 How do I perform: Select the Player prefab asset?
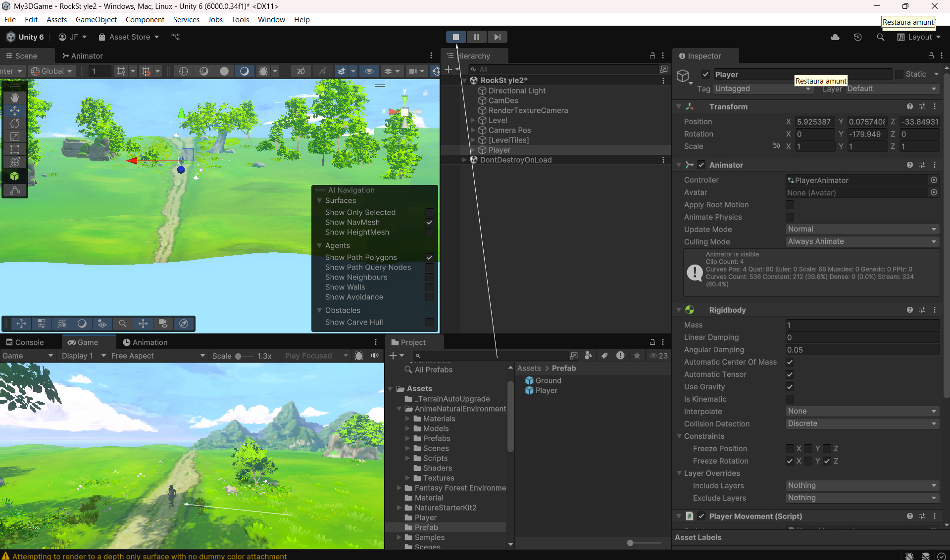click(546, 391)
